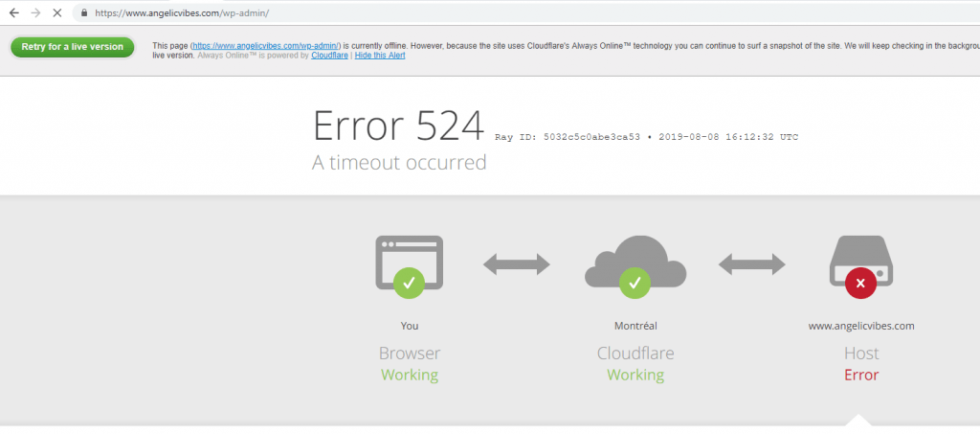Click the 'You' label under browser icon
Image resolution: width=980 pixels, height=434 pixels.
[x=410, y=326]
